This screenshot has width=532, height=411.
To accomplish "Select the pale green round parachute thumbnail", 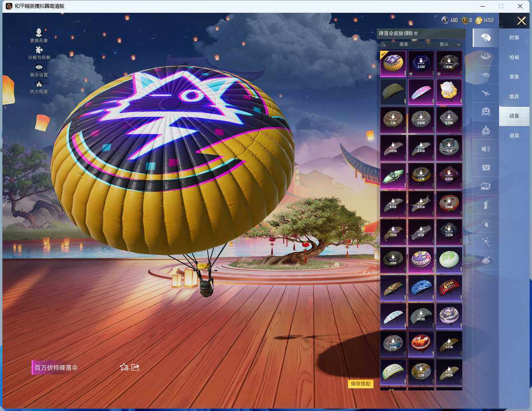I will pyautogui.click(x=449, y=260).
